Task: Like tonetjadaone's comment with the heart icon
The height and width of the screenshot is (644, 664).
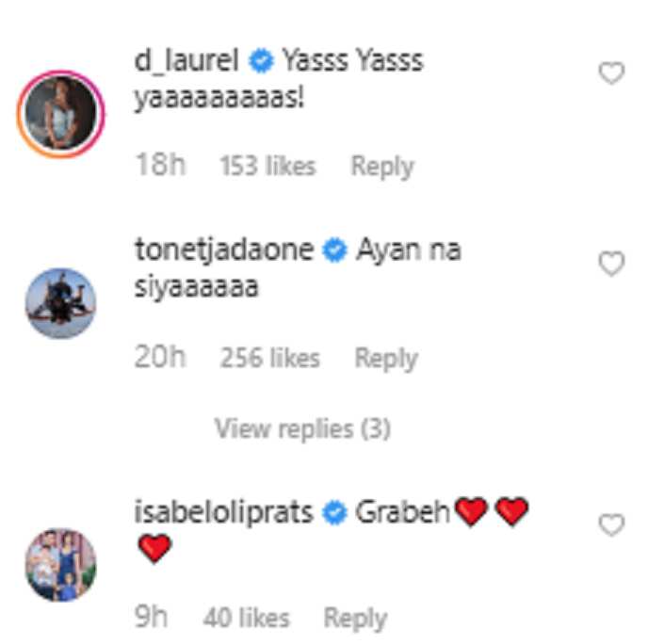Action: [611, 264]
